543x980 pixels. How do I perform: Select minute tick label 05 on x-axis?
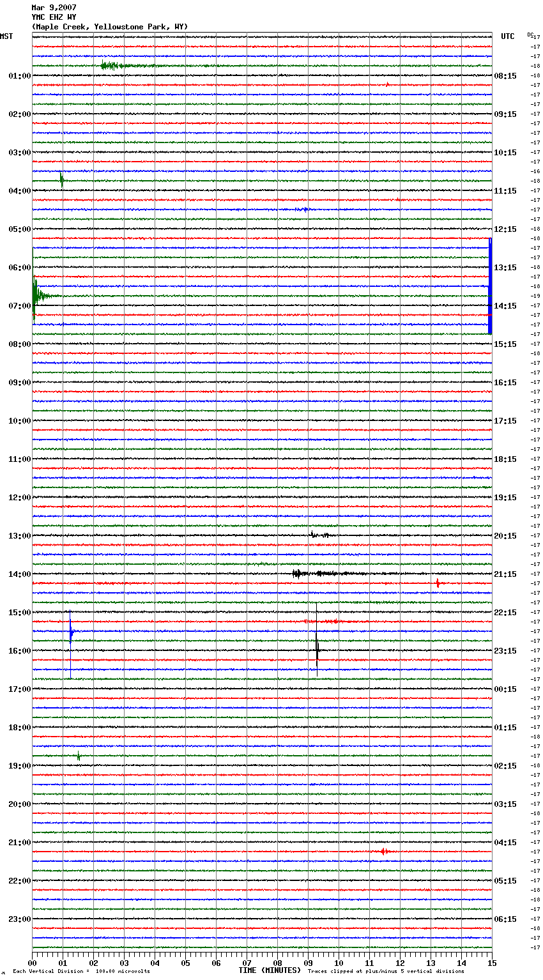tap(185, 962)
